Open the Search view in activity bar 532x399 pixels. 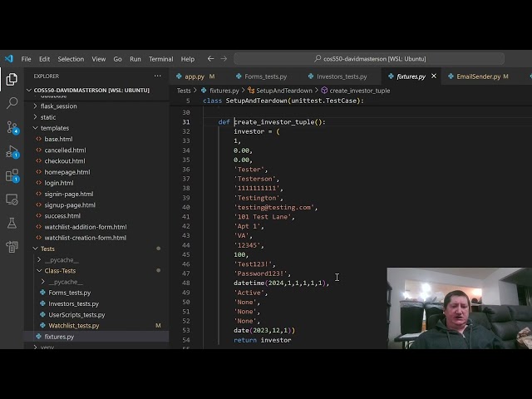click(12, 103)
